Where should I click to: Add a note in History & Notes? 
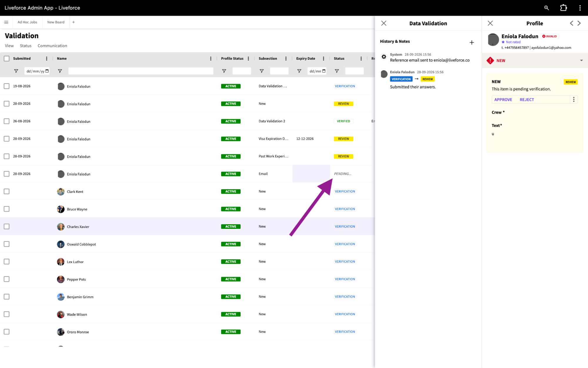[x=472, y=43]
